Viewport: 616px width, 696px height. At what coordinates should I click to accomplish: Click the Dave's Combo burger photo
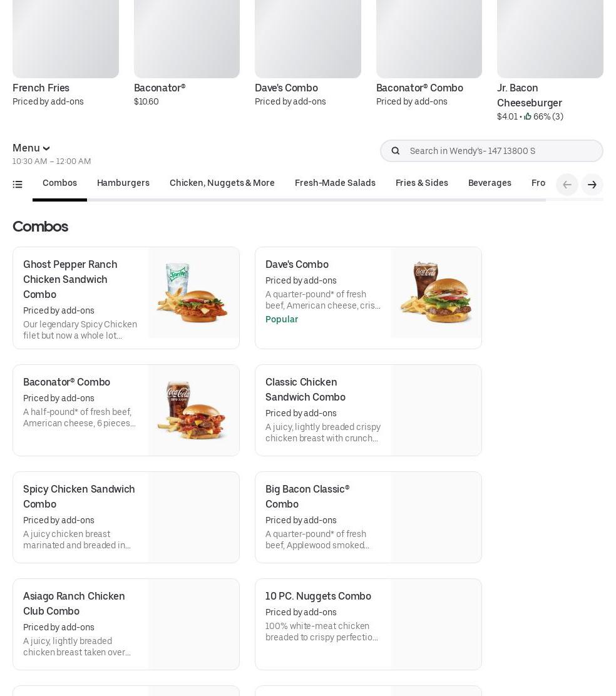click(x=436, y=293)
